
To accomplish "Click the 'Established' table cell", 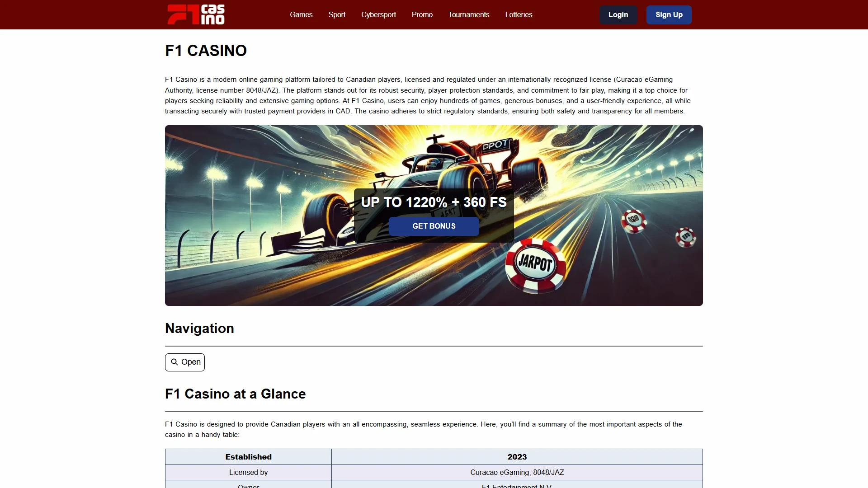I will [x=248, y=457].
